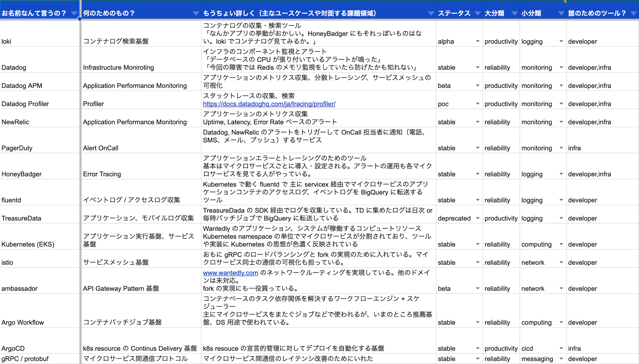This screenshot has width=639, height=364.
Task: Open filter icon on 小分類 header
Action: click(561, 13)
